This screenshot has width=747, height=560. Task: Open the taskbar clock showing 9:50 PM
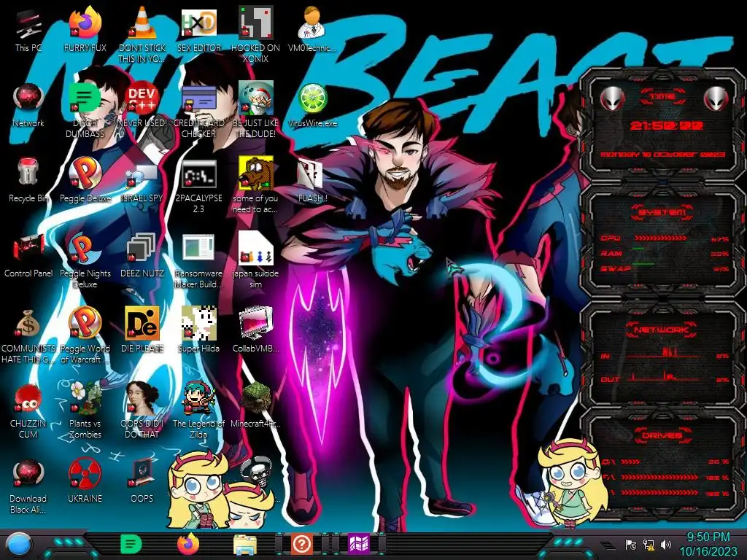pos(708,544)
